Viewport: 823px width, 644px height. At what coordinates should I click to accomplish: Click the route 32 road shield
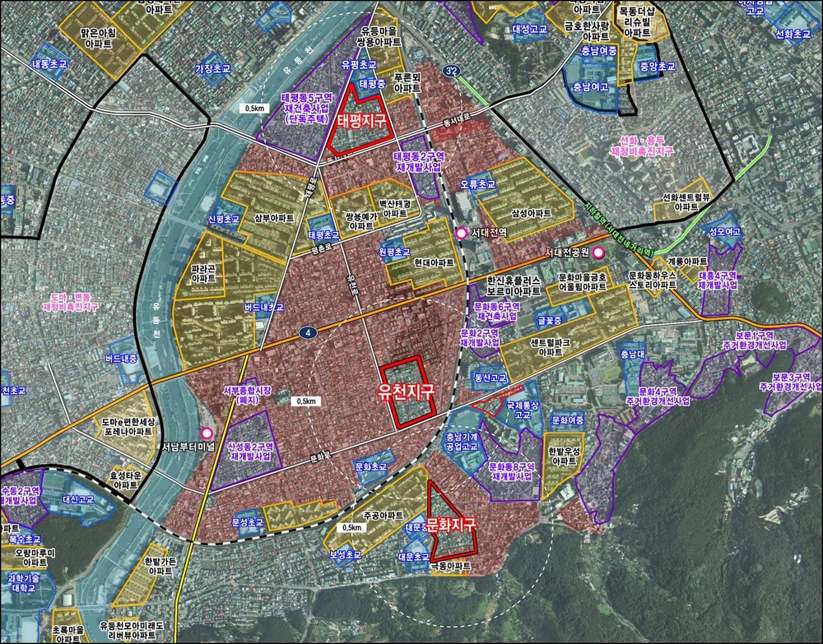pyautogui.click(x=449, y=70)
